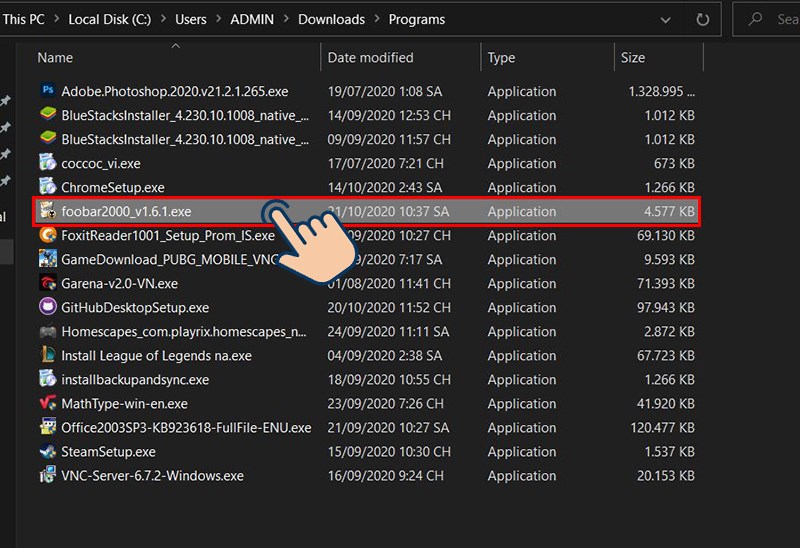
Task: Click size value 20.153 KB
Action: pos(666,476)
